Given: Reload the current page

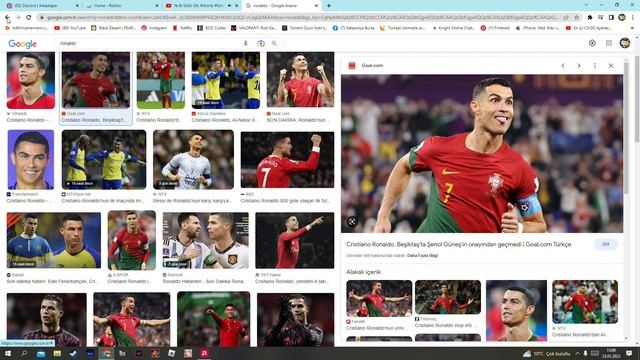Looking at the screenshot, I should click(29, 18).
